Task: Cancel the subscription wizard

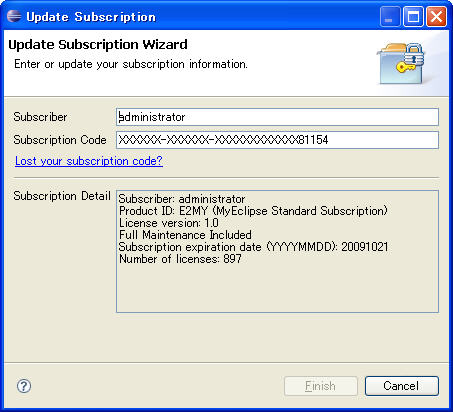Action: coord(402,386)
